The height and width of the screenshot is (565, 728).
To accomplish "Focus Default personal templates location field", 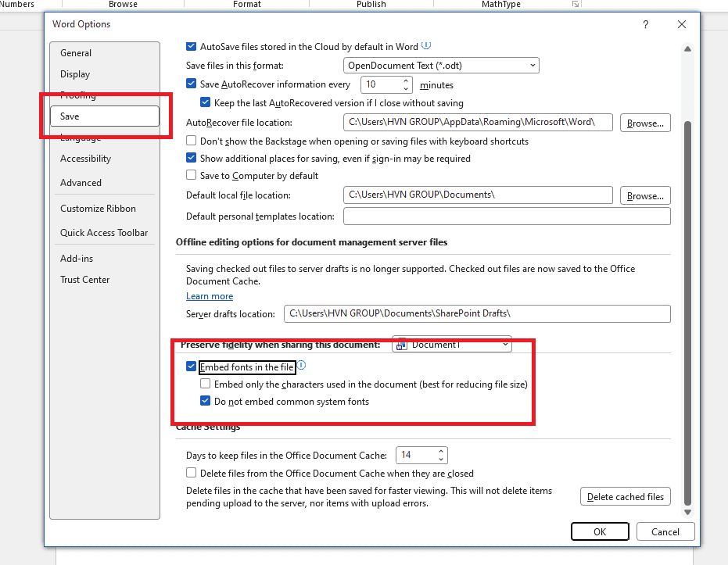I will coord(507,216).
